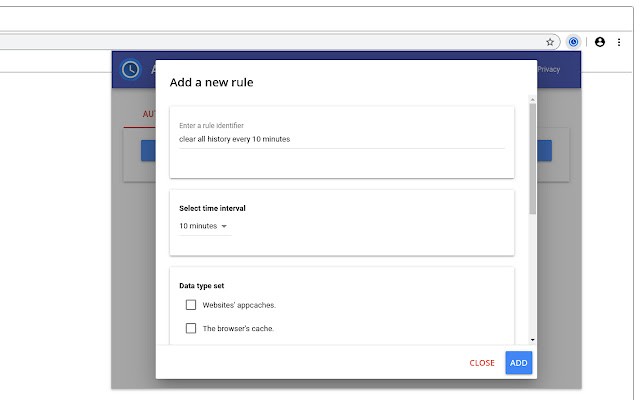Open Chrome's three-dot menu
This screenshot has width=640, height=400.
tap(619, 42)
